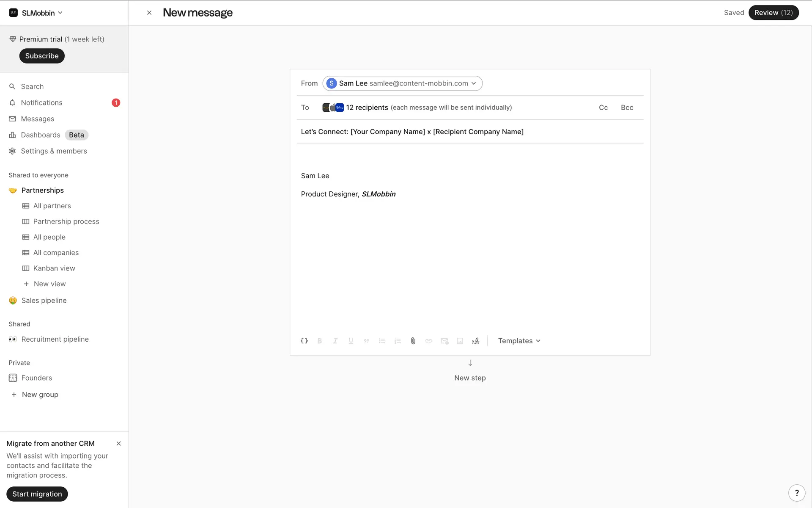
Task: Open the Templates dropdown
Action: click(519, 341)
